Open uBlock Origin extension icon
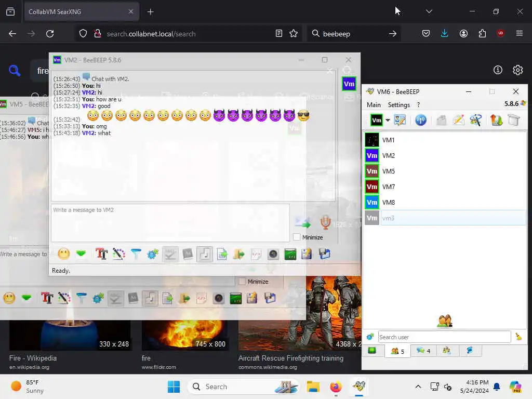 (x=500, y=33)
